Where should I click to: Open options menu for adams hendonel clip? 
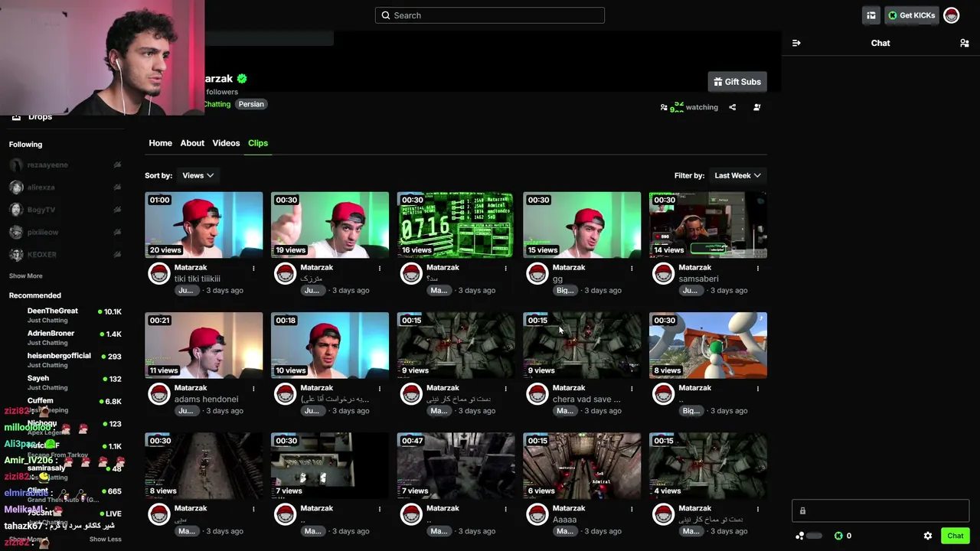(253, 388)
